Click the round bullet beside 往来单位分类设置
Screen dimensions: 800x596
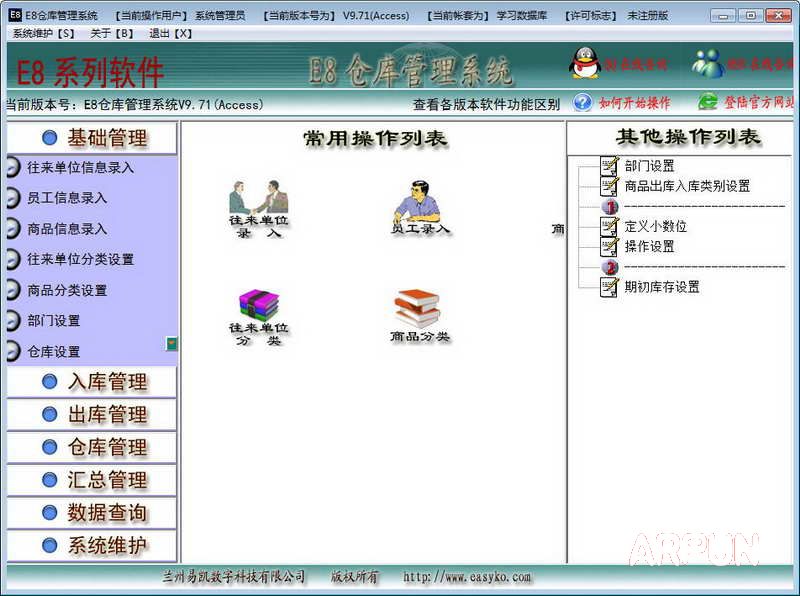[x=13, y=259]
